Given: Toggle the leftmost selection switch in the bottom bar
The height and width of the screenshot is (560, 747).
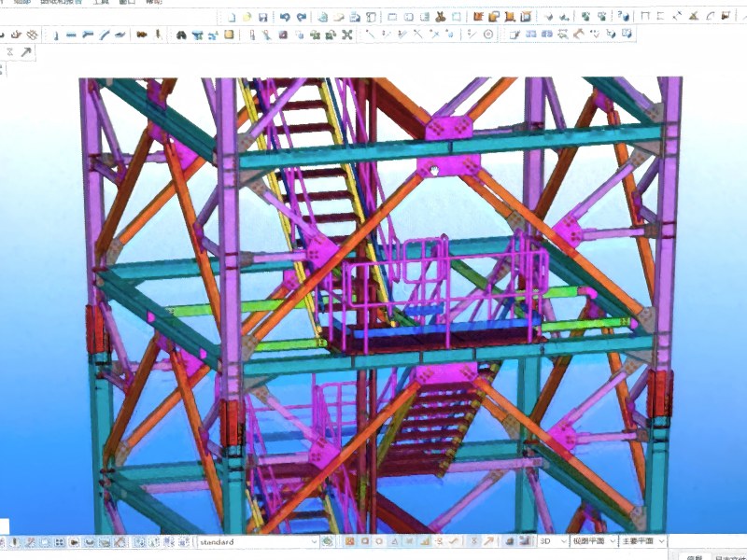Looking at the screenshot, I should click(14, 542).
